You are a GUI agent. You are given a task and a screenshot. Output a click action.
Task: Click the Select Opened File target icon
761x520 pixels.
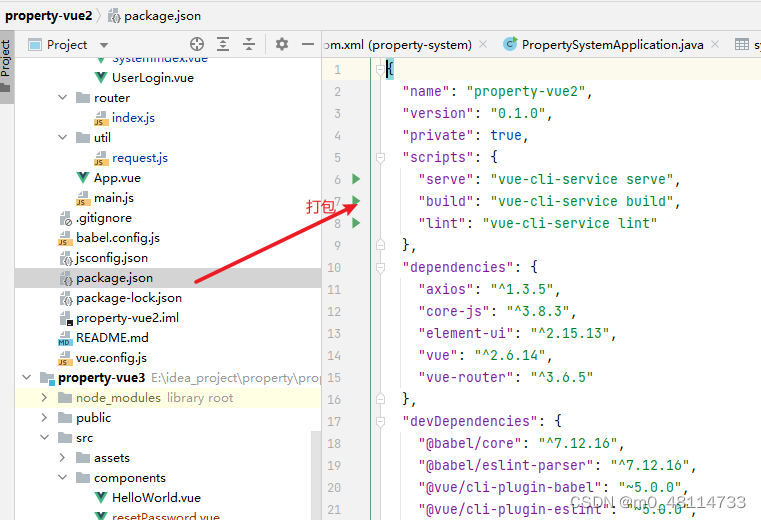[x=197, y=44]
